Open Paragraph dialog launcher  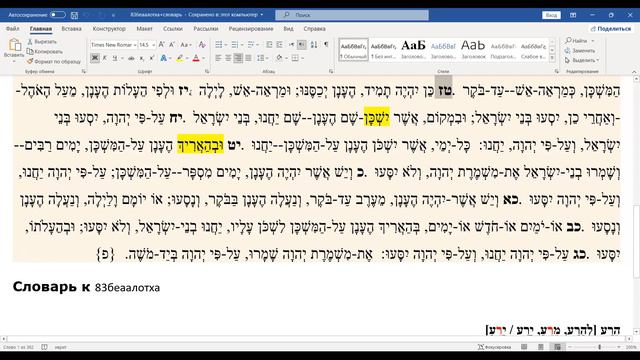coord(331,71)
